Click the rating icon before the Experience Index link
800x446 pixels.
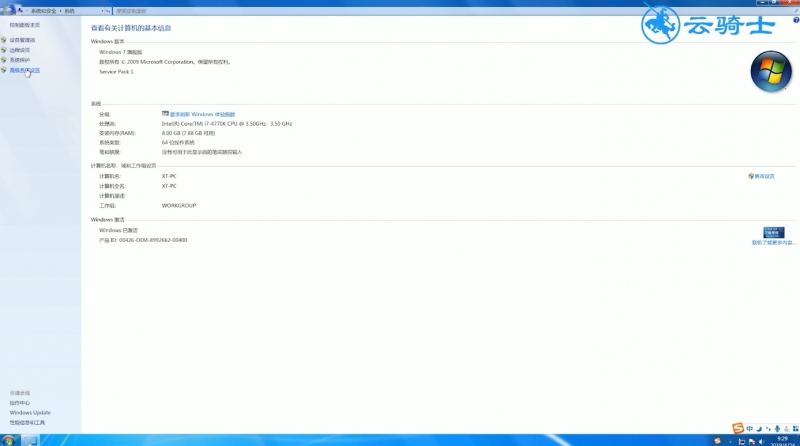click(x=165, y=114)
